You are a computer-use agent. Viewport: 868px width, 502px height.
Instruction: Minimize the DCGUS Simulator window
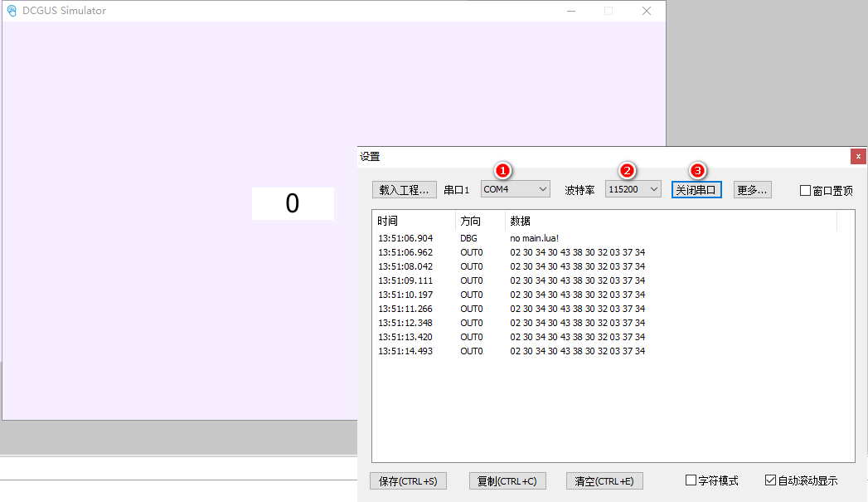(570, 11)
